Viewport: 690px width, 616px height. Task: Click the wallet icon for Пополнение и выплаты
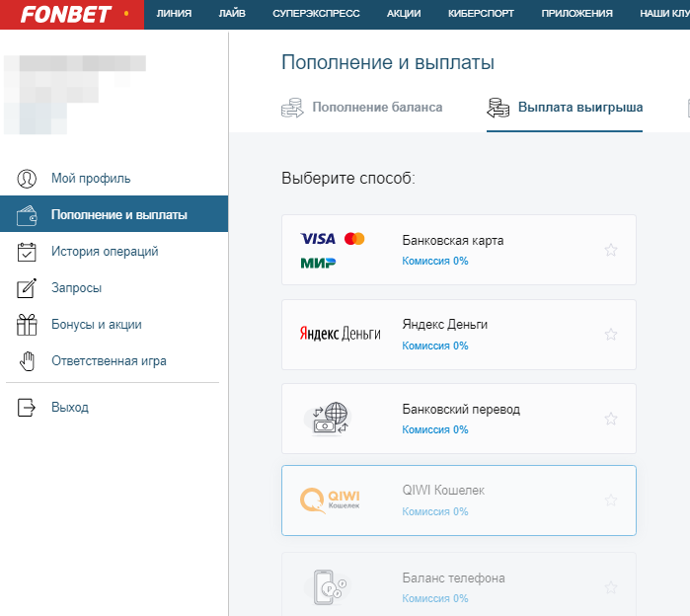[x=27, y=215]
